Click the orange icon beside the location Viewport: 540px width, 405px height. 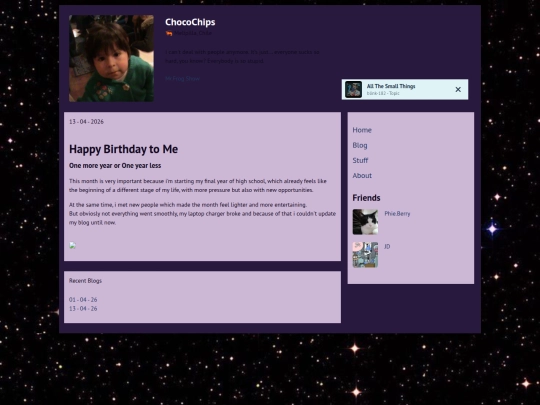169,33
